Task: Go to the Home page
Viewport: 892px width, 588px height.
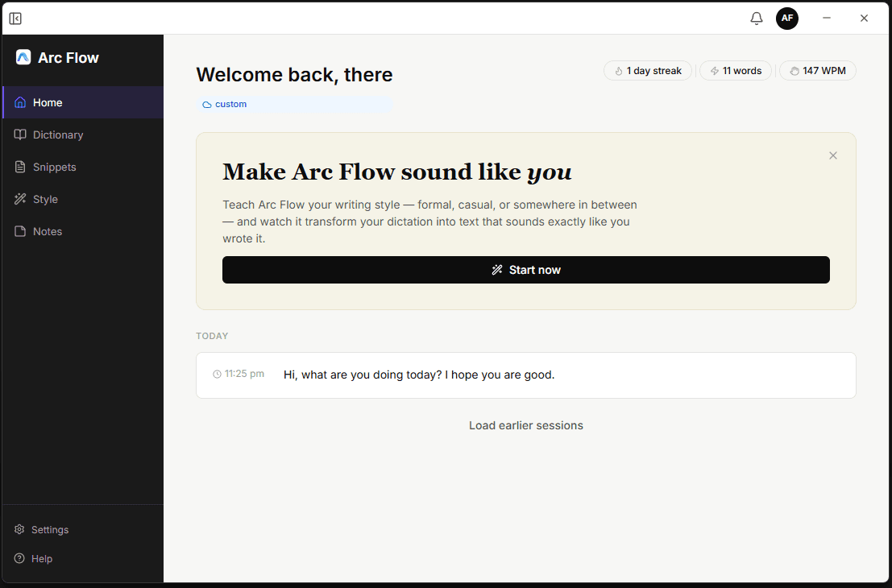Action: pos(83,102)
